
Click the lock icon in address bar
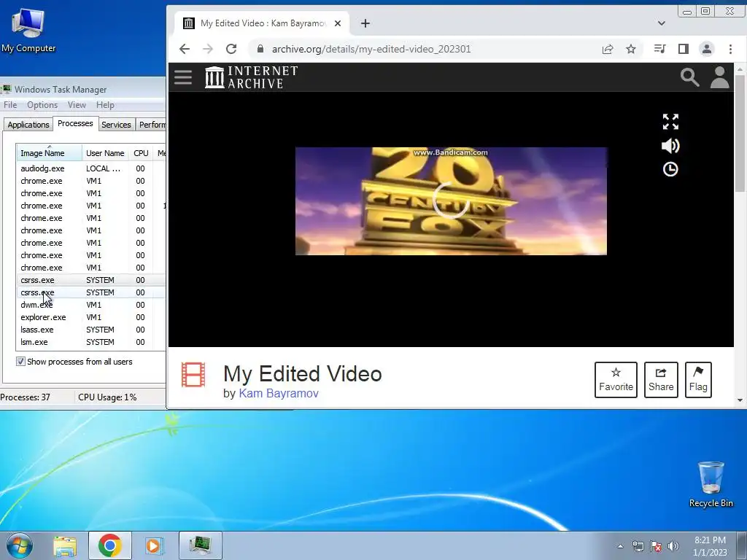coord(260,49)
